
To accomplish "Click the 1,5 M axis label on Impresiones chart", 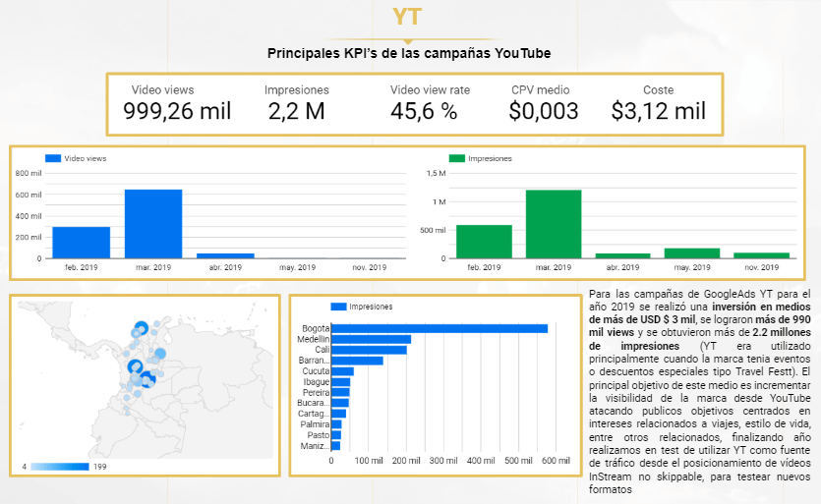I will pos(436,173).
